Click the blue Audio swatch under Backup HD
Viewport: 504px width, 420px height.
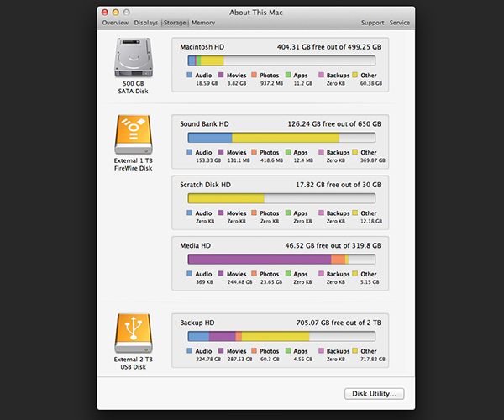click(189, 350)
